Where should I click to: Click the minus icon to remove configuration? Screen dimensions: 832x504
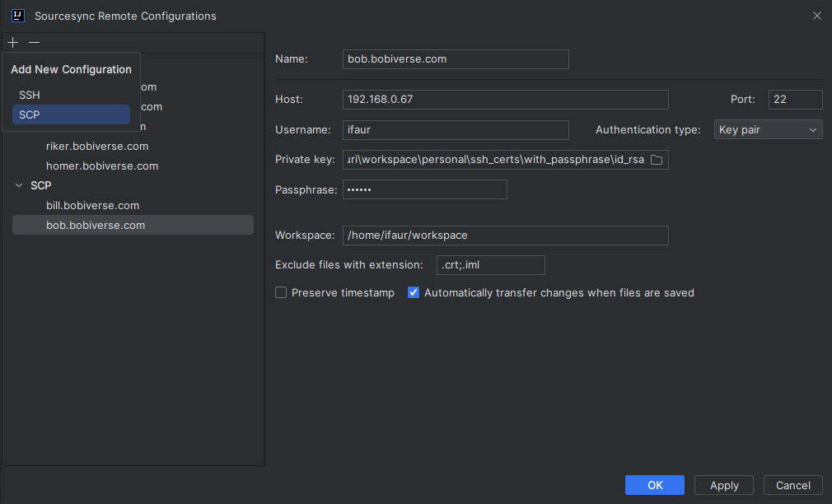click(x=34, y=43)
